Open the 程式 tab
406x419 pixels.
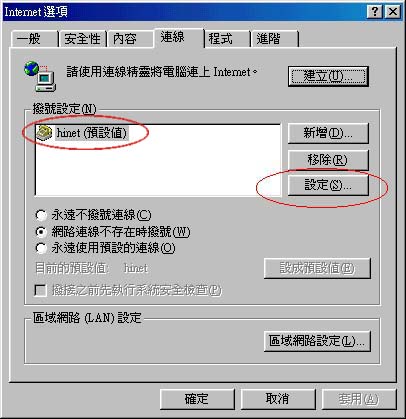pos(227,39)
